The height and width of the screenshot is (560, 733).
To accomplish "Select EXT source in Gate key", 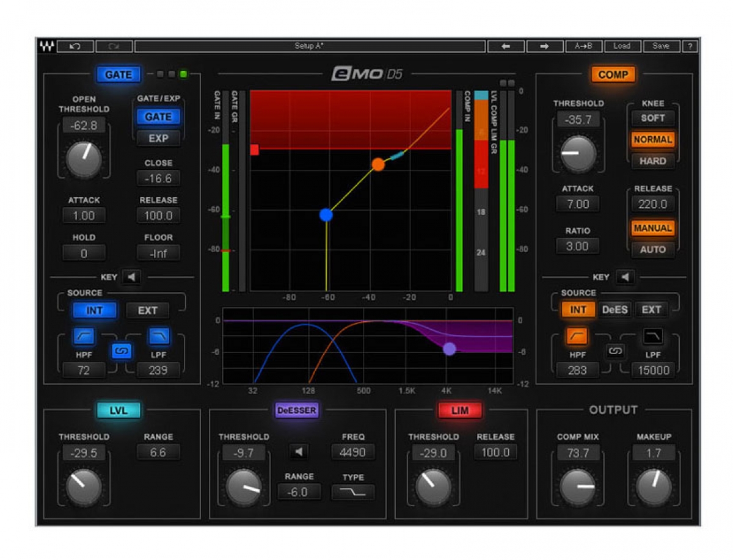I will coord(147,310).
